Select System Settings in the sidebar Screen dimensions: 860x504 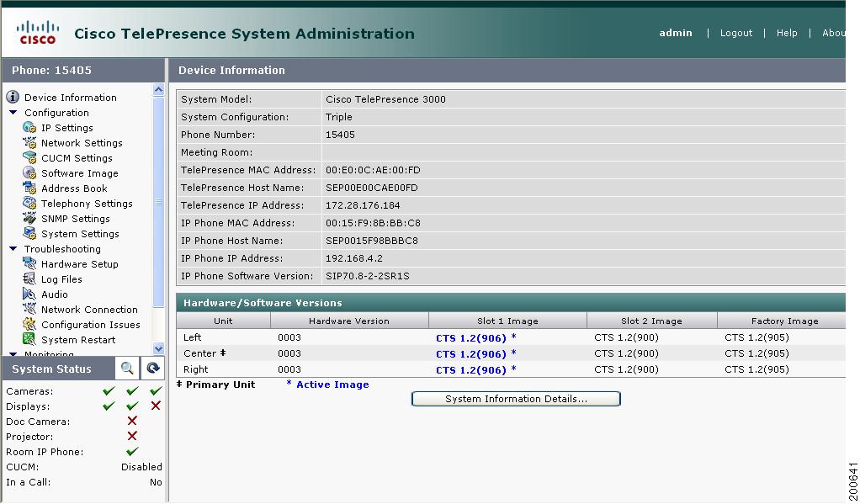[x=80, y=234]
